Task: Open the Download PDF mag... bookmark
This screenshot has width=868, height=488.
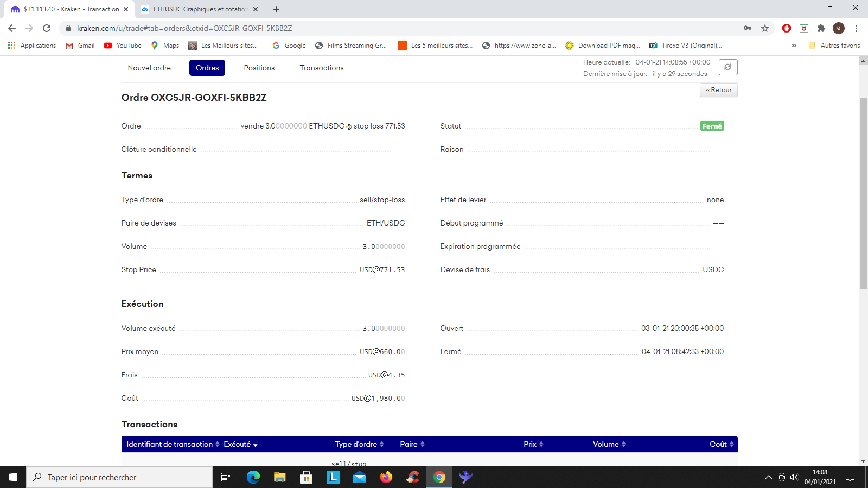Action: pyautogui.click(x=603, y=46)
